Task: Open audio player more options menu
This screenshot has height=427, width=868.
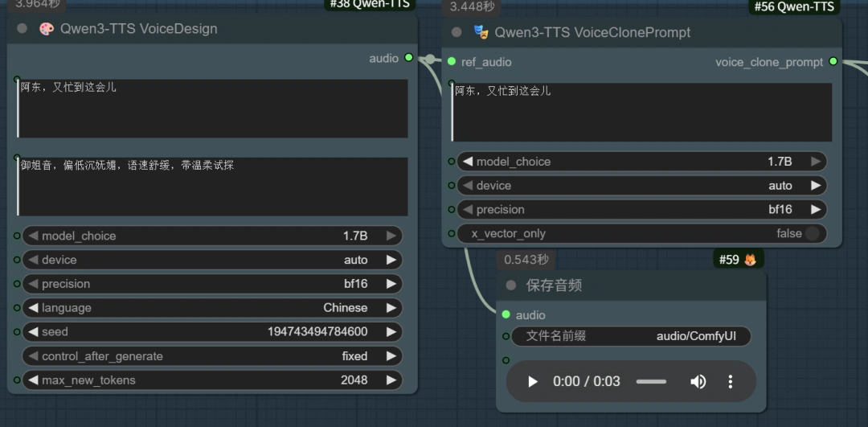Action: coord(730,382)
